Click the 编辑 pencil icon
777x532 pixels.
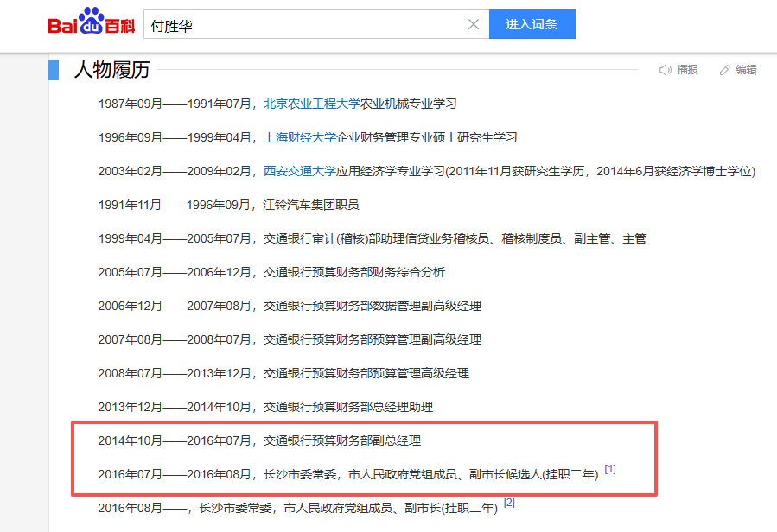[724, 70]
